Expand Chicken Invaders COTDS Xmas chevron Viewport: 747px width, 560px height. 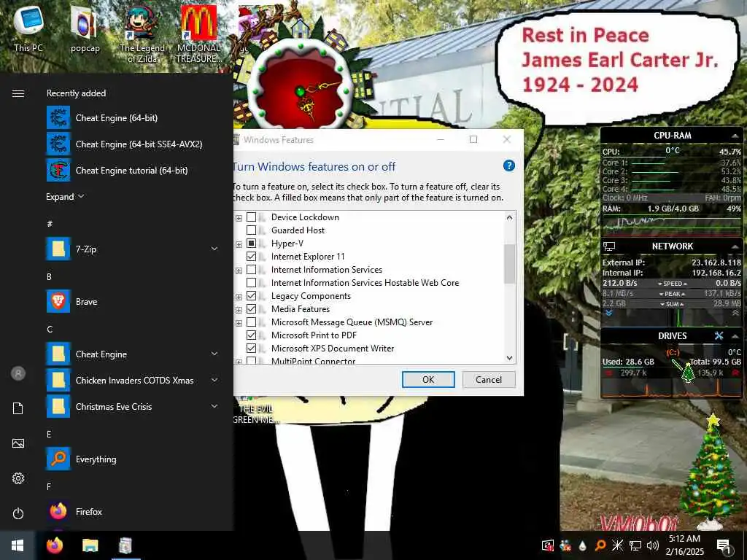[x=214, y=380]
